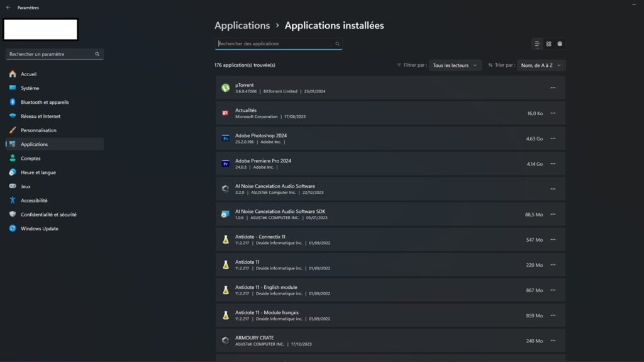The image size is (644, 362).
Task: Open more options for Actualités
Action: coord(553,113)
